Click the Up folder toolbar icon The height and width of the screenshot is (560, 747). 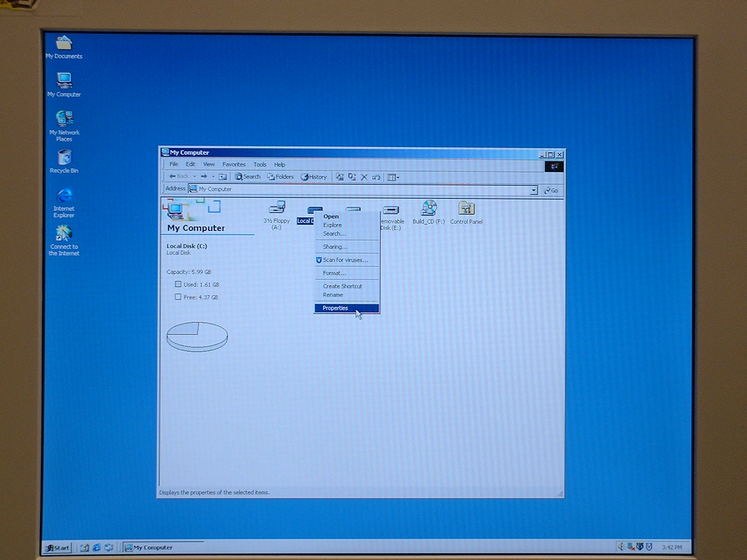pos(223,177)
